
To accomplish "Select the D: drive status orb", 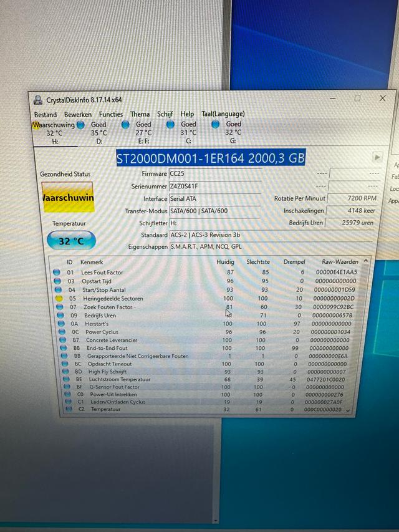I will [80, 125].
